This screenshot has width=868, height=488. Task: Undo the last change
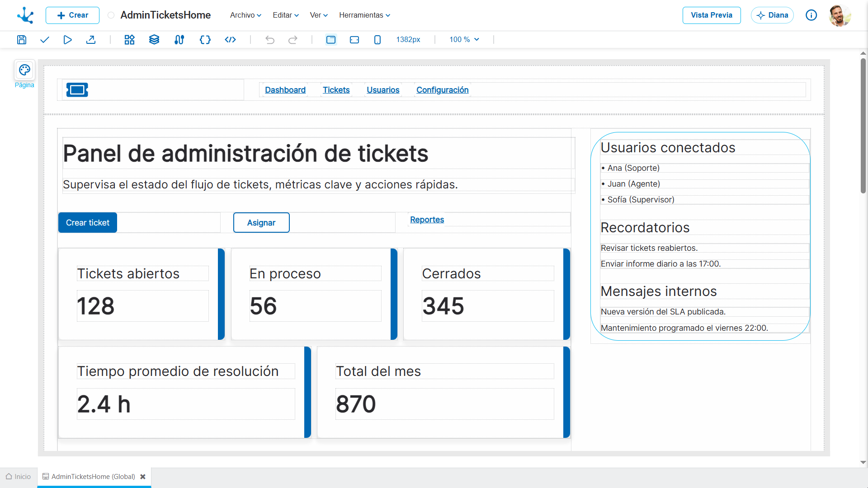tap(270, 40)
